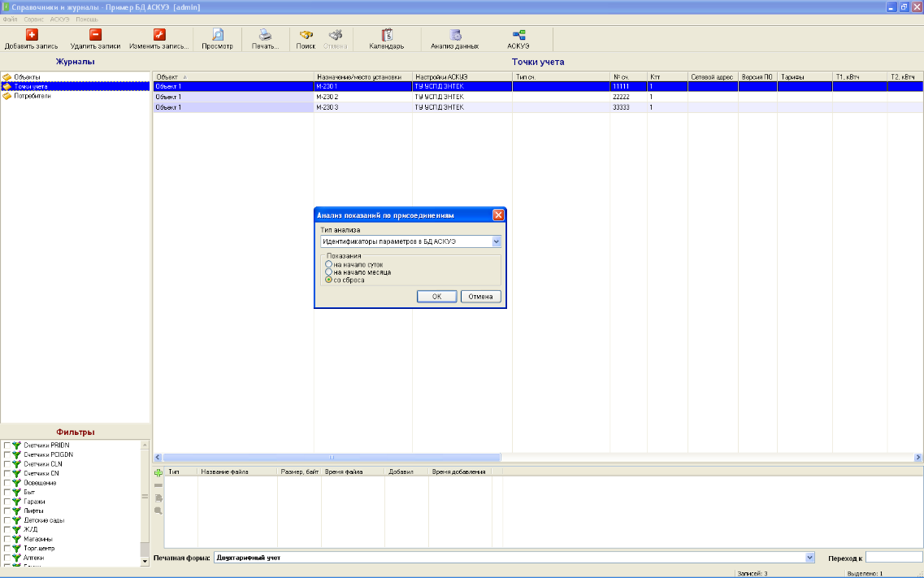Expand the Тип анализа dropdown
This screenshot has width=924, height=578.
pyautogui.click(x=497, y=241)
